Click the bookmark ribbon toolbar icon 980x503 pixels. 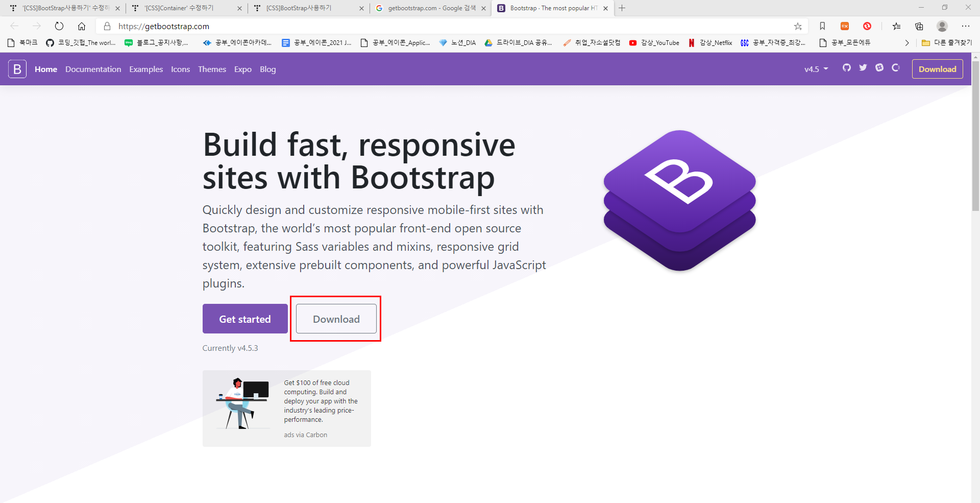click(822, 26)
